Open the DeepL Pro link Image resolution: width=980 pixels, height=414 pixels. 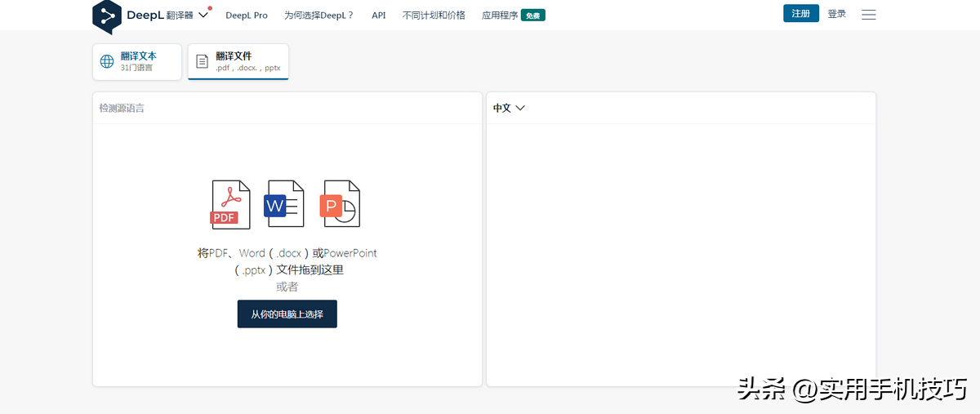(247, 16)
